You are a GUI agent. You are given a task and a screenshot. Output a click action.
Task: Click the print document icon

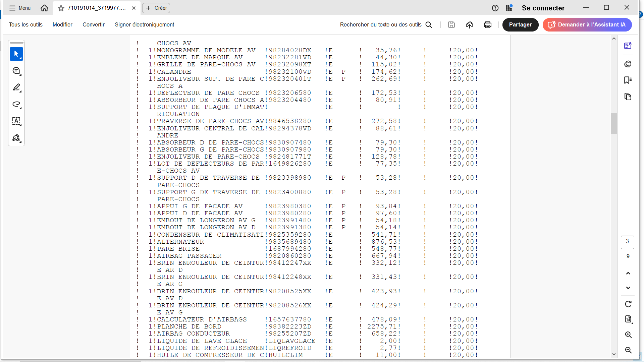point(487,25)
